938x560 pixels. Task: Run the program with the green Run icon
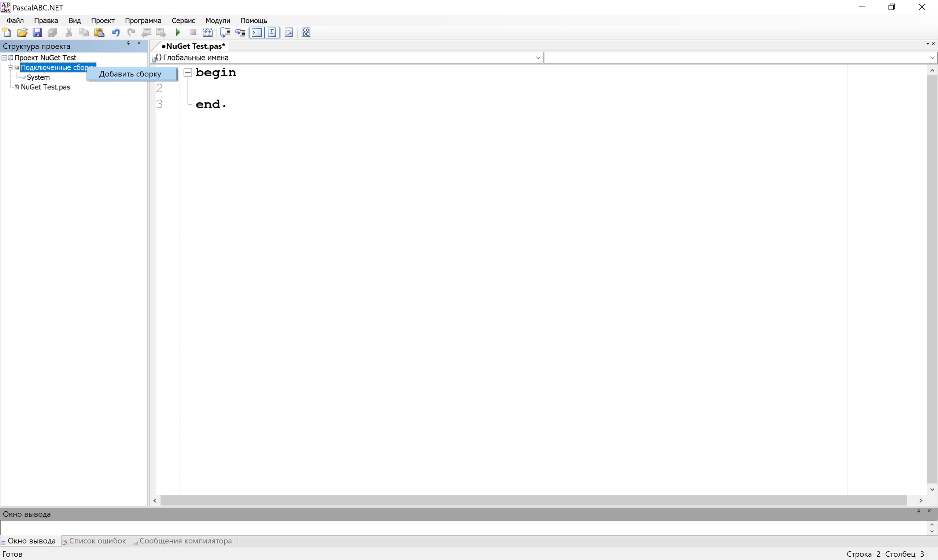pyautogui.click(x=177, y=33)
